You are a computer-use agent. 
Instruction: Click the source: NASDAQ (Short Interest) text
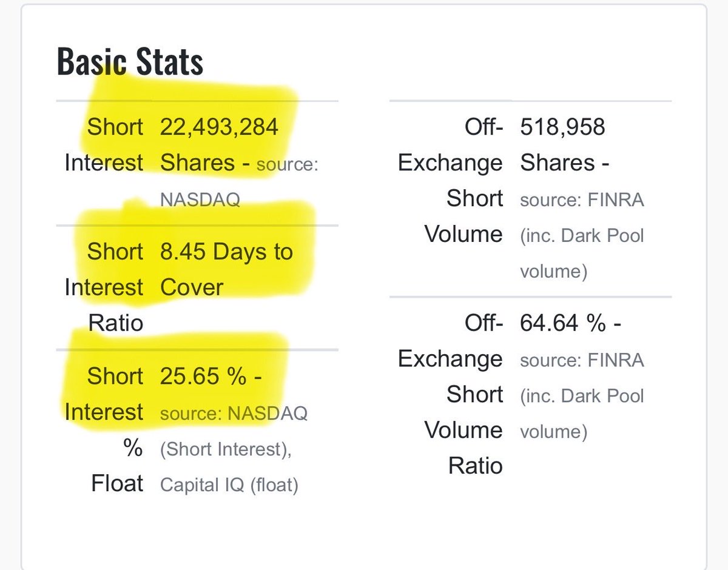pos(234,431)
